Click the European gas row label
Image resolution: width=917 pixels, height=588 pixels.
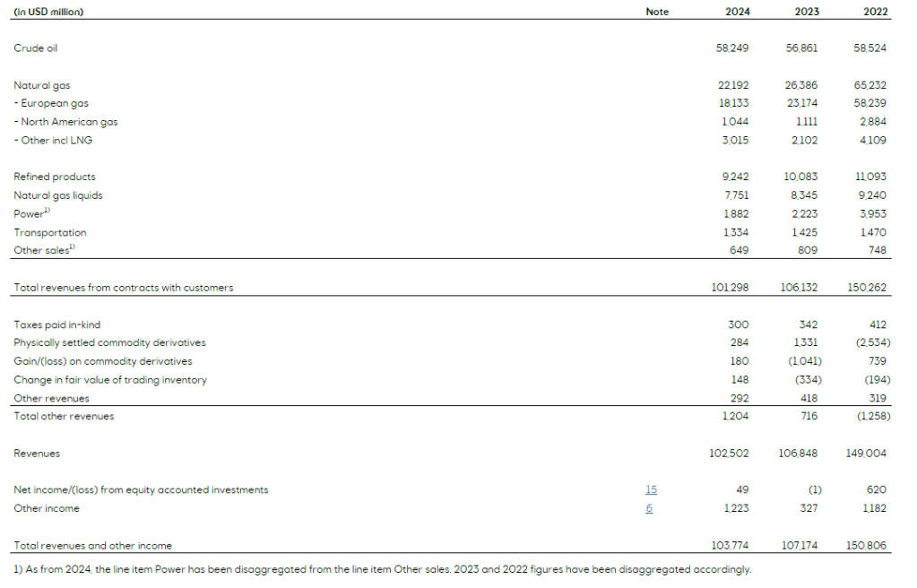tap(51, 104)
